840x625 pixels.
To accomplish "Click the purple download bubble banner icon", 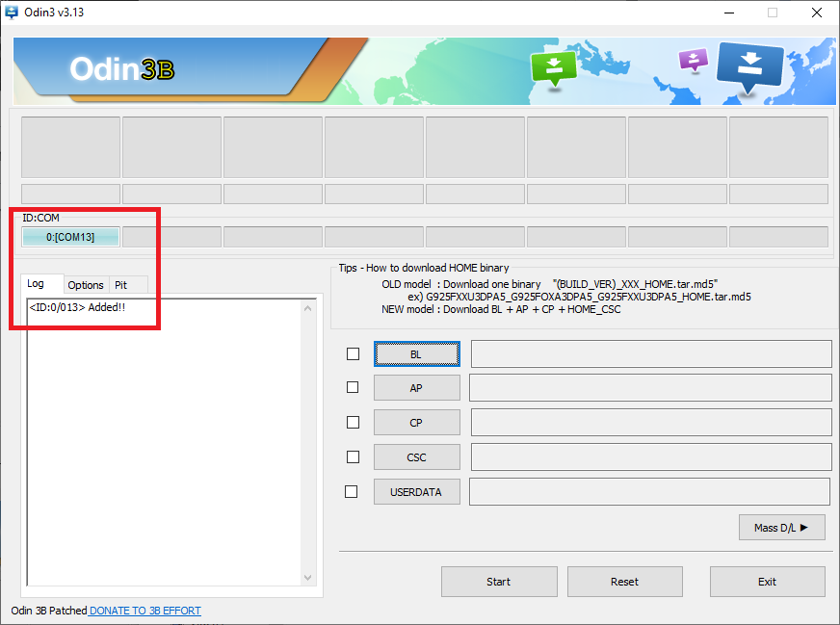I will click(x=694, y=60).
